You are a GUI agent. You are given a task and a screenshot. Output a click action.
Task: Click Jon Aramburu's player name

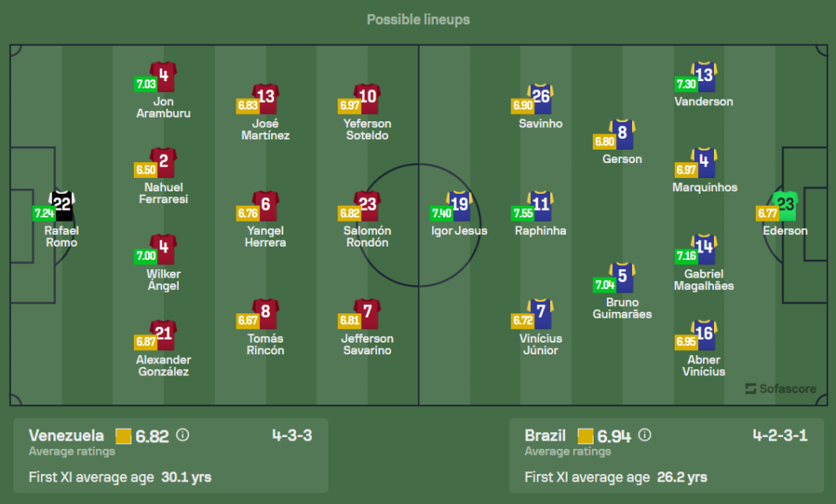[x=164, y=108]
